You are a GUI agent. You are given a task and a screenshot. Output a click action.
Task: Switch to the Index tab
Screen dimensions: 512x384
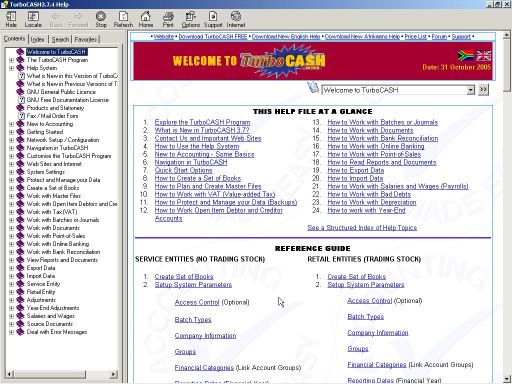pos(37,39)
